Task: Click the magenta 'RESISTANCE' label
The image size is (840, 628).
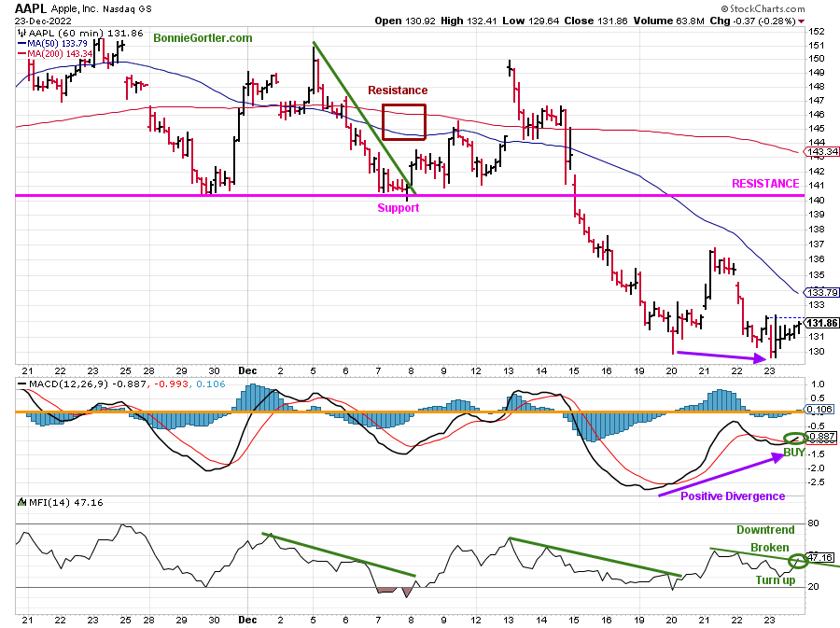Action: pyautogui.click(x=765, y=184)
